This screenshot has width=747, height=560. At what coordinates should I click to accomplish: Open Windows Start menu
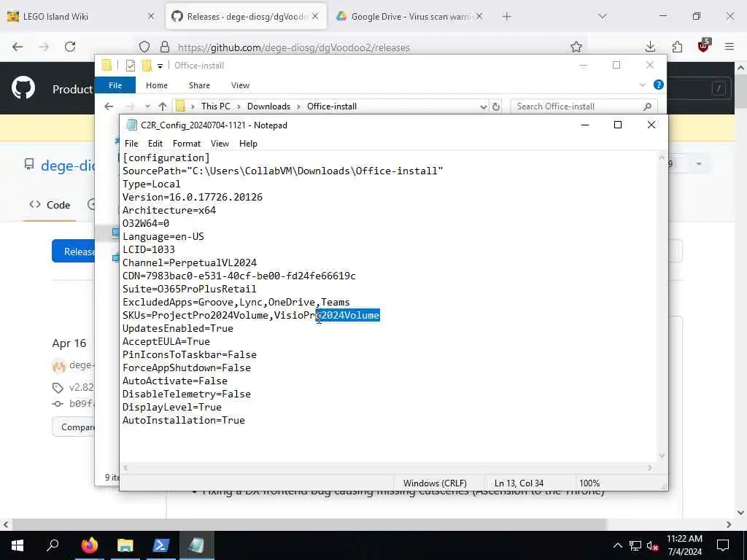(18, 545)
